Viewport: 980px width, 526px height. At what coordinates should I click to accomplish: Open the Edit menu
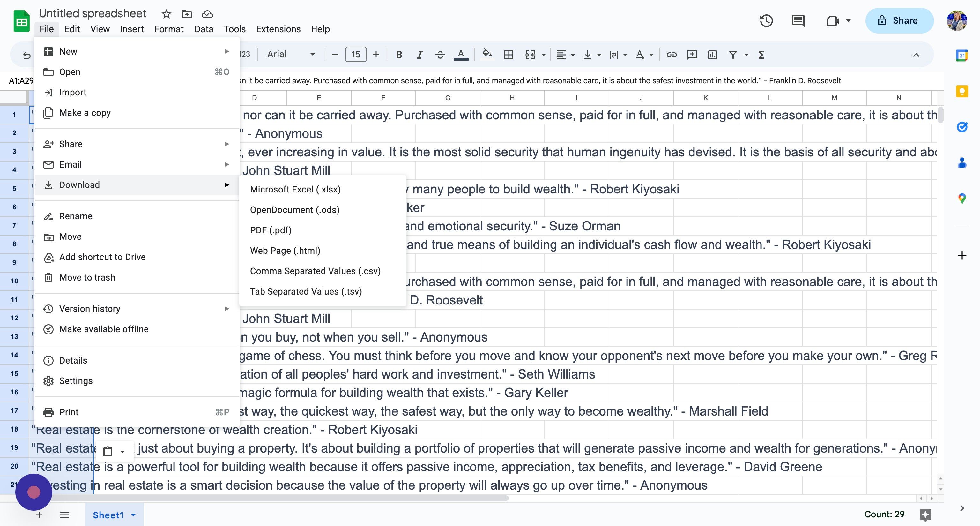pos(72,29)
